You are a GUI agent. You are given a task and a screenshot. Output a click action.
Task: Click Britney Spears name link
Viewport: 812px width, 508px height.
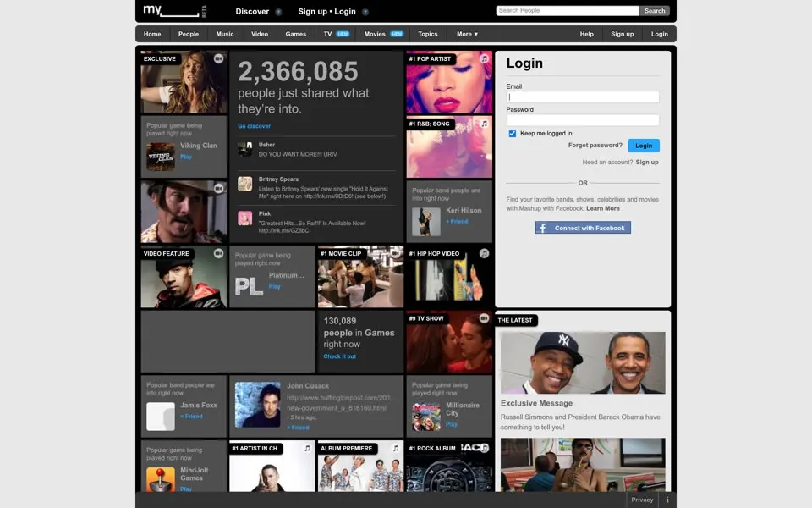pyautogui.click(x=278, y=179)
